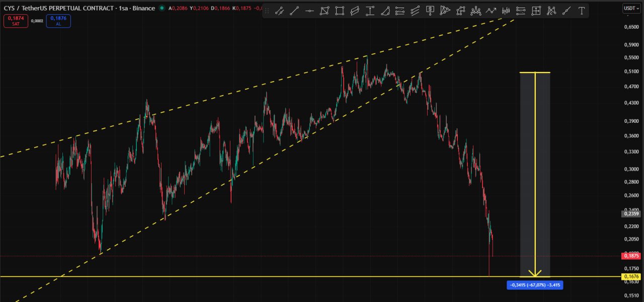Click the blue AL buy button
This screenshot has width=644, height=302.
(58, 21)
